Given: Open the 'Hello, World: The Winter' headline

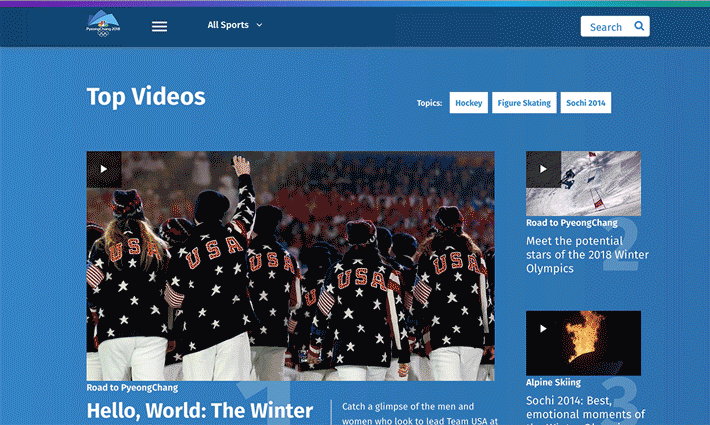Looking at the screenshot, I should click(200, 411).
